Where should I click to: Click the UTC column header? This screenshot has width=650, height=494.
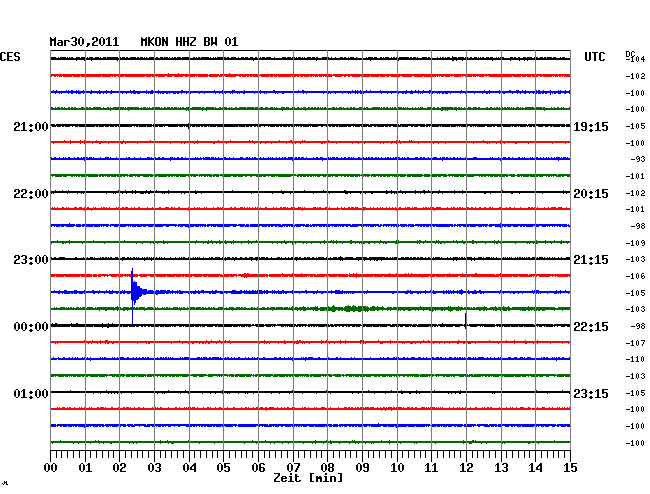tap(594, 57)
